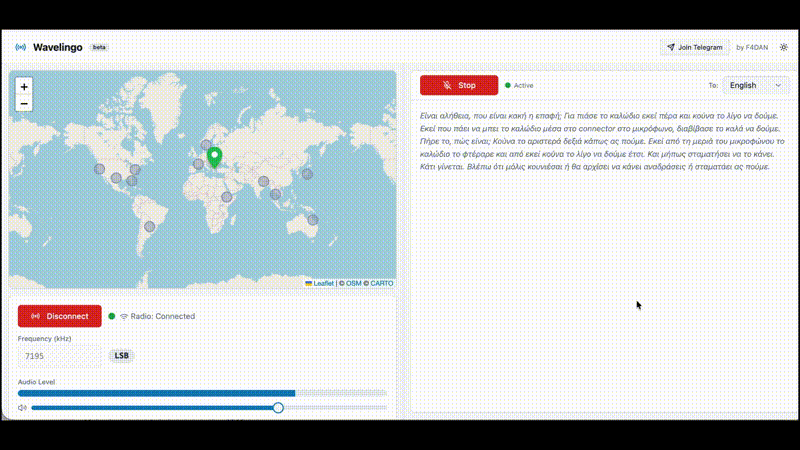Click the volume slider handle
The width and height of the screenshot is (800, 450).
[278, 408]
